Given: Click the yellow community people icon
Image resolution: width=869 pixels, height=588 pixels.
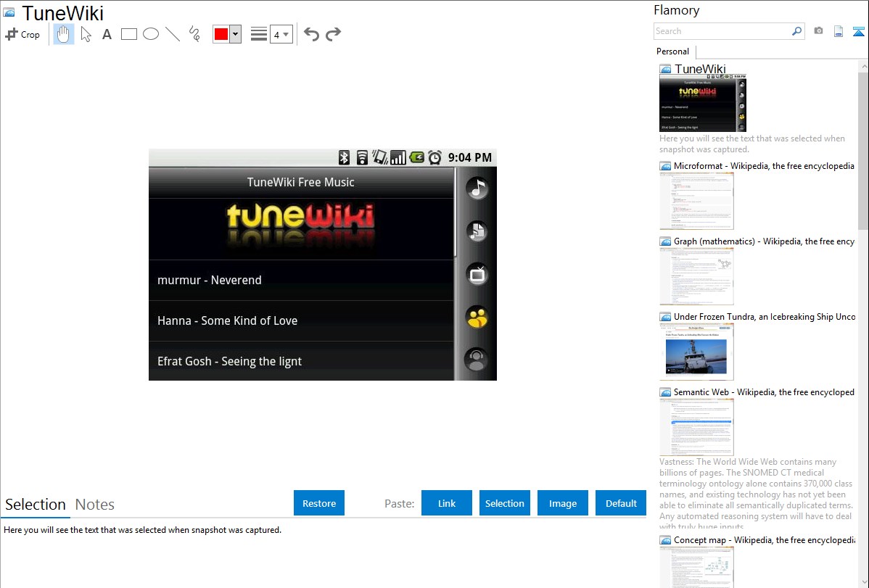Looking at the screenshot, I should (477, 318).
